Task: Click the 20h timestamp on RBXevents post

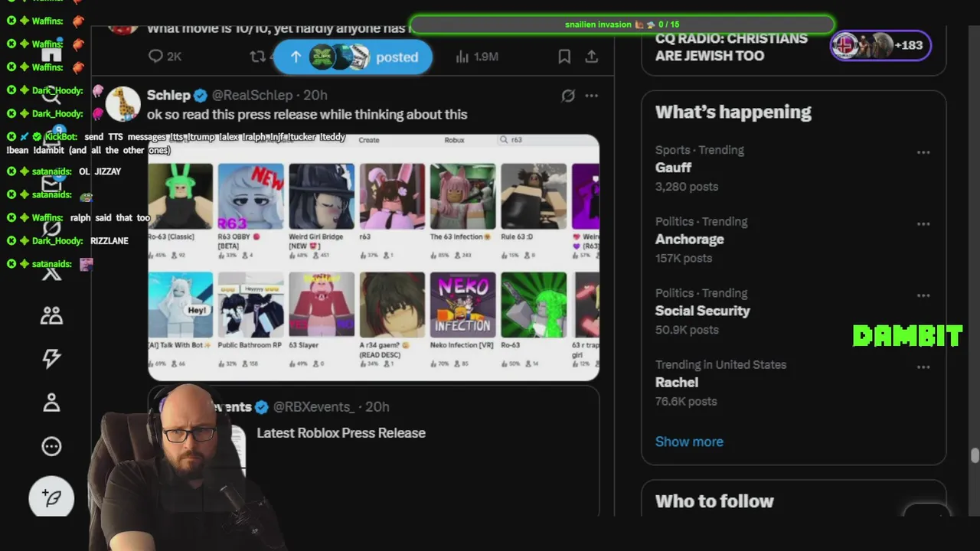Action: point(377,407)
